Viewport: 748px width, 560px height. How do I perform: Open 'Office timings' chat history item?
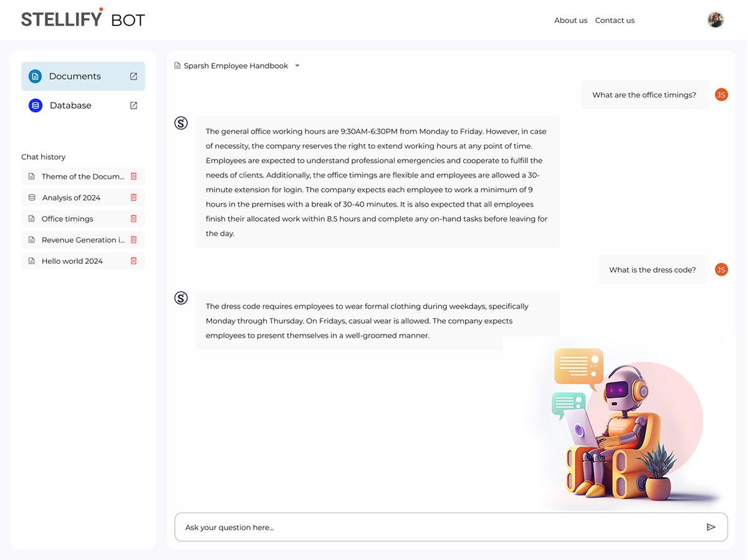tap(67, 219)
